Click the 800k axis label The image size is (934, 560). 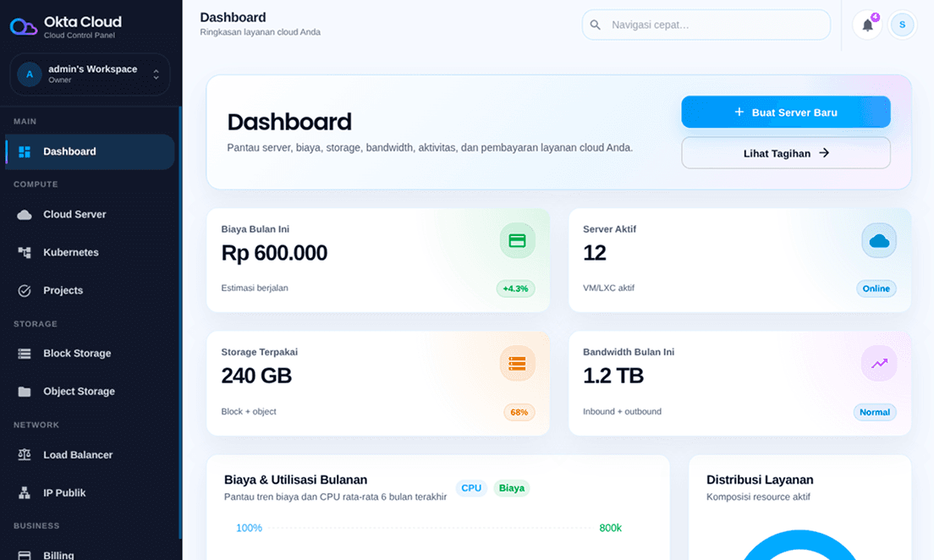(x=610, y=528)
